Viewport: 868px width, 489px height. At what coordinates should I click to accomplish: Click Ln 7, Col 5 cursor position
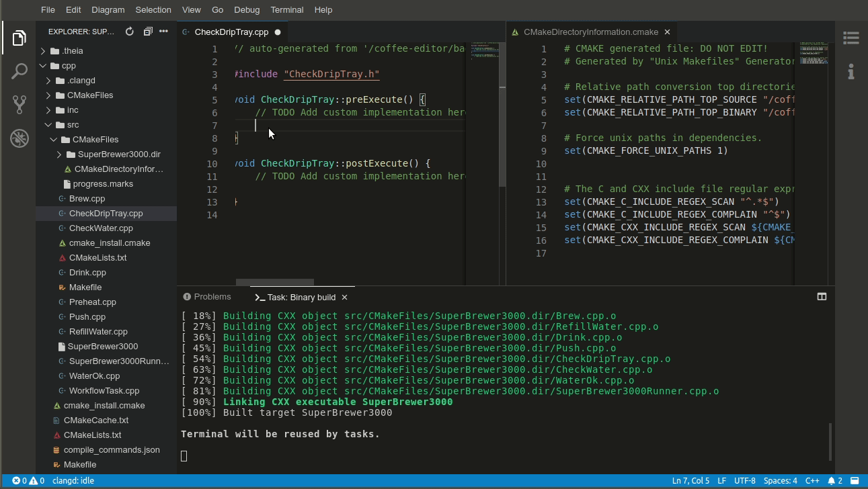click(x=691, y=481)
